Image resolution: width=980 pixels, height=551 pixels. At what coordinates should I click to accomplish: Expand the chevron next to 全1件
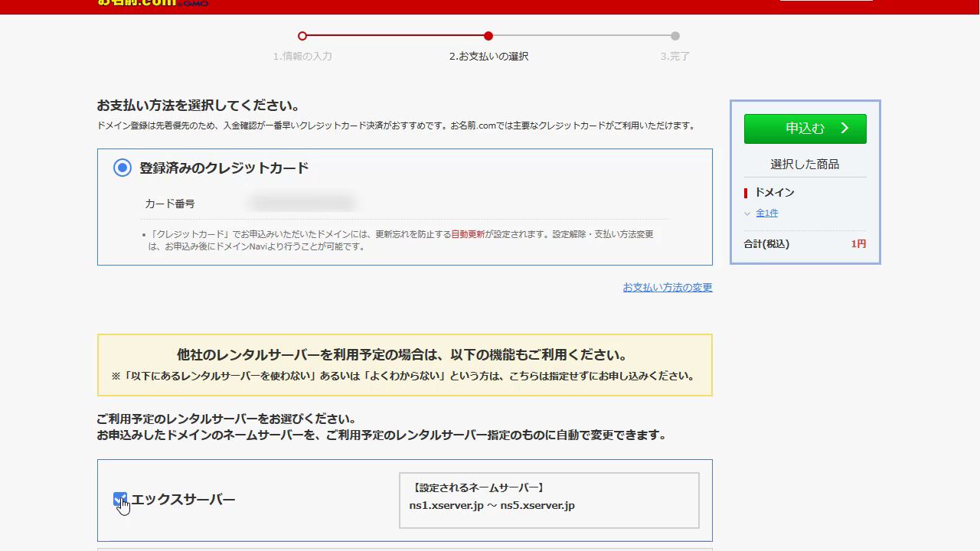coord(748,214)
